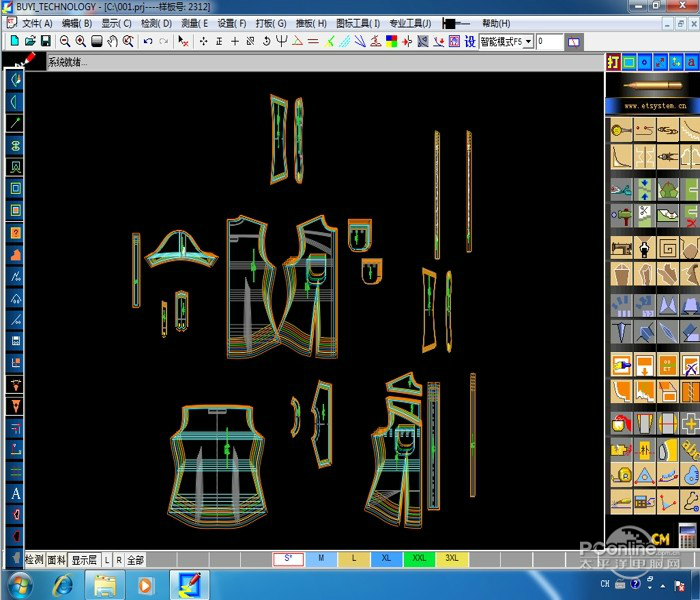Toggle the 显示层 layer display button

coord(84,560)
